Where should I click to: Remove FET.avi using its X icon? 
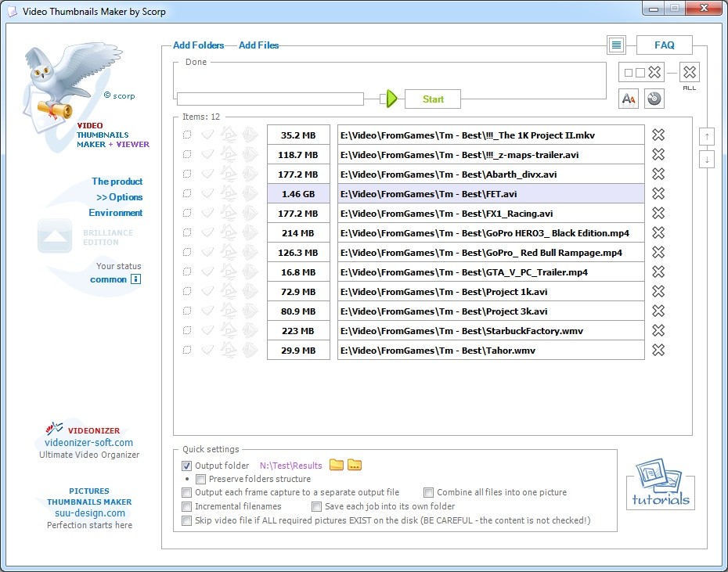pyautogui.click(x=658, y=193)
